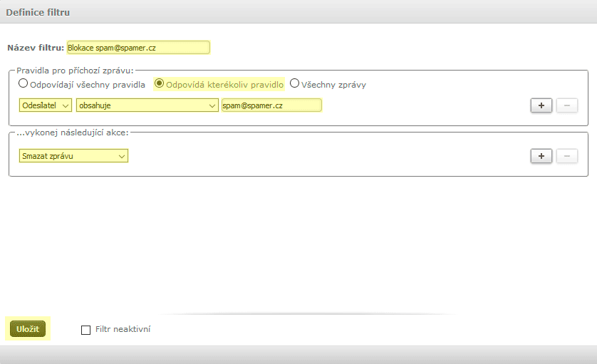Add another rule with the plus button
597x364 pixels.
click(x=541, y=105)
